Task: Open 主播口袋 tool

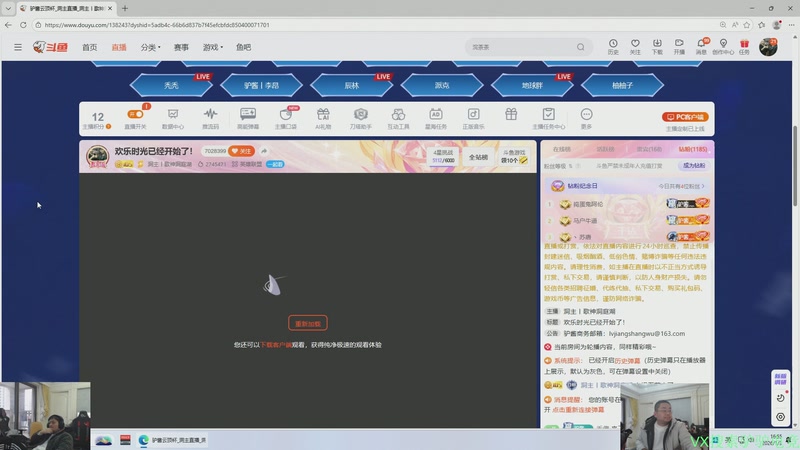Action: point(286,119)
